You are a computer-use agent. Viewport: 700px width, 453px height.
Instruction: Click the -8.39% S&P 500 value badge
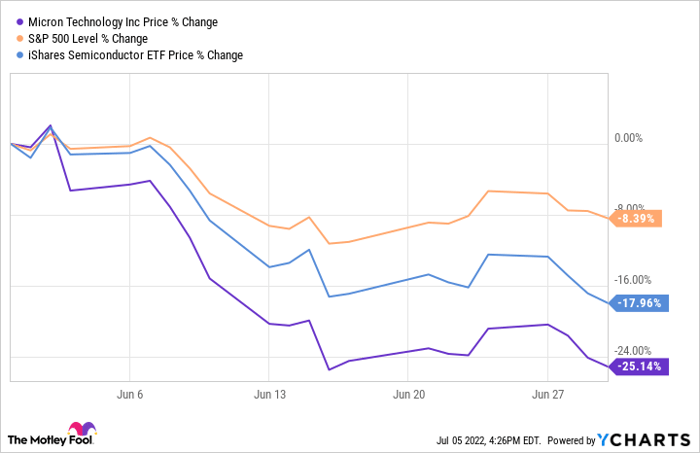(x=637, y=218)
